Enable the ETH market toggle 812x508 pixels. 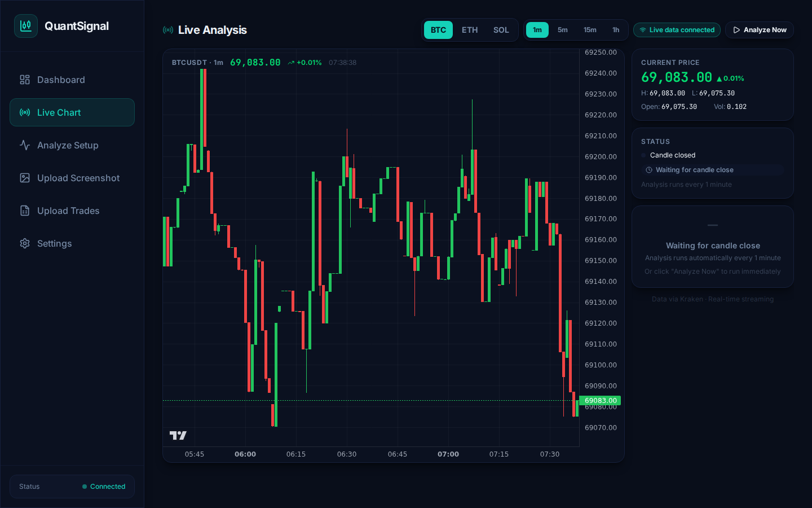tap(470, 30)
